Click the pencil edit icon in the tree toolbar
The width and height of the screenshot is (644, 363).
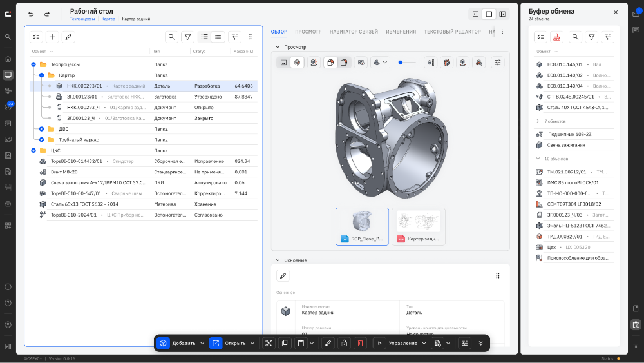[68, 37]
